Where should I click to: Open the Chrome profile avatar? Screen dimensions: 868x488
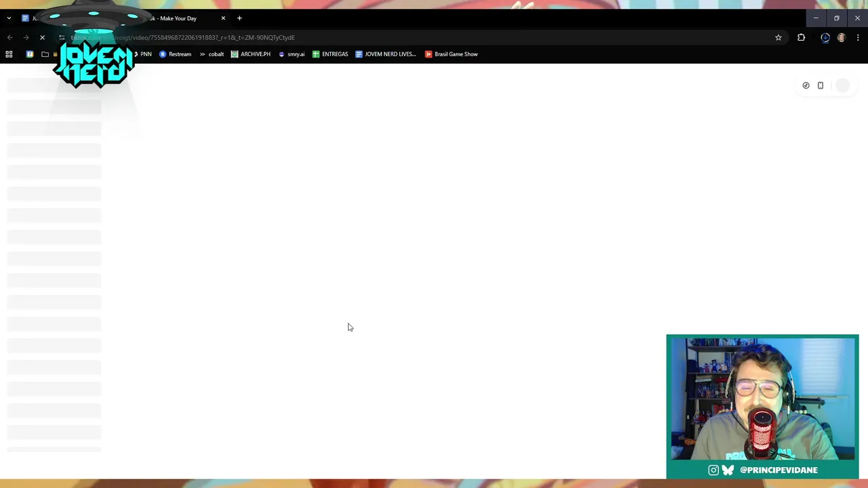point(842,38)
